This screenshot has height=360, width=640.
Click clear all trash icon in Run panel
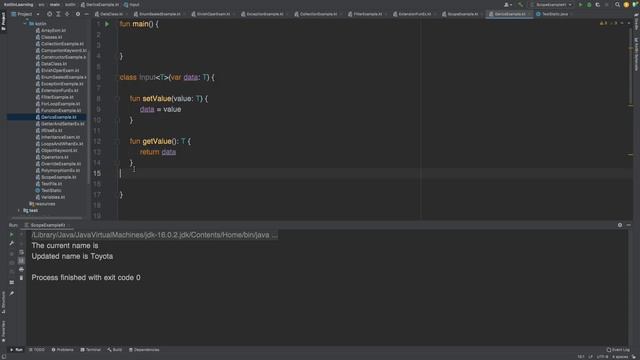coord(21,278)
